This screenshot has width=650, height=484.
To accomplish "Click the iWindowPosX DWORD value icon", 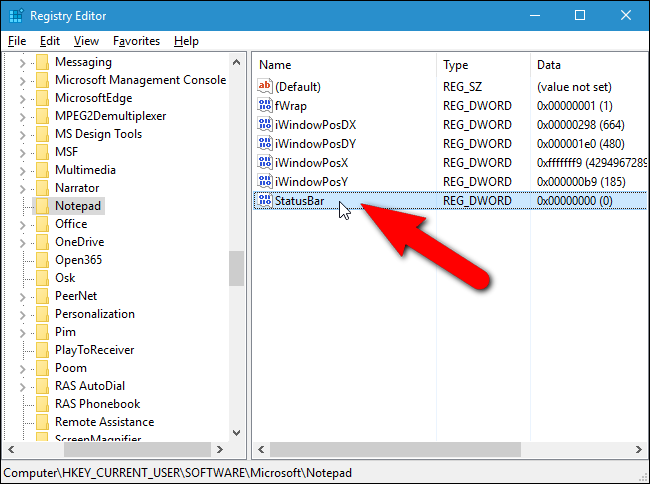I will coord(264,162).
